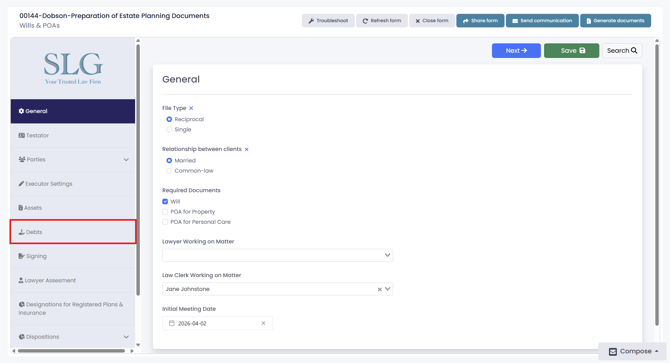
Task: Refresh the form
Action: [382, 20]
